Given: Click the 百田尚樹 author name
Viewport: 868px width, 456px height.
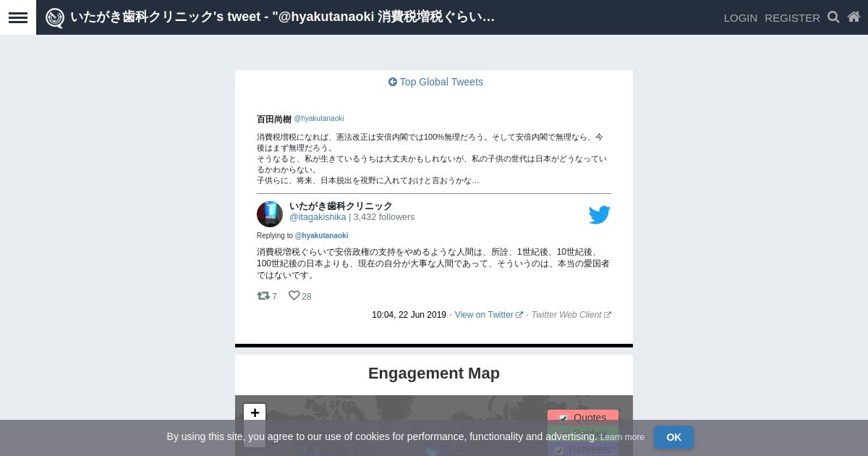Looking at the screenshot, I should pyautogui.click(x=274, y=119).
